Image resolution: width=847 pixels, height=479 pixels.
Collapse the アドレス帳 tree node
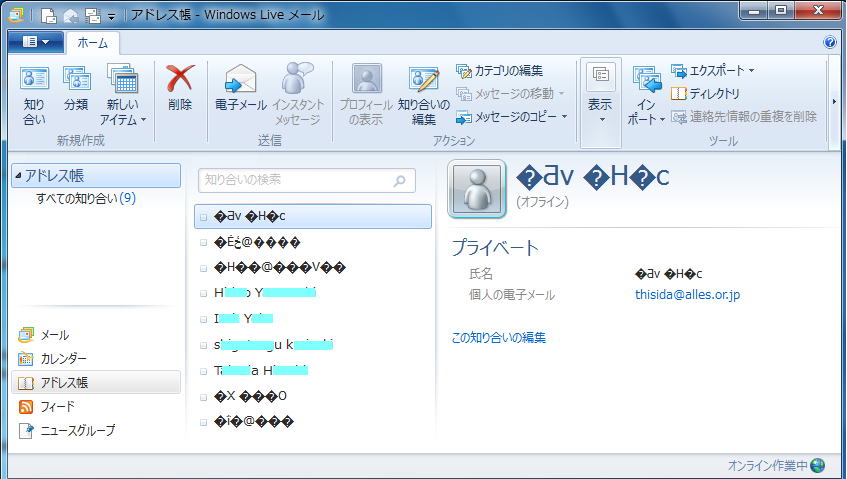point(18,176)
